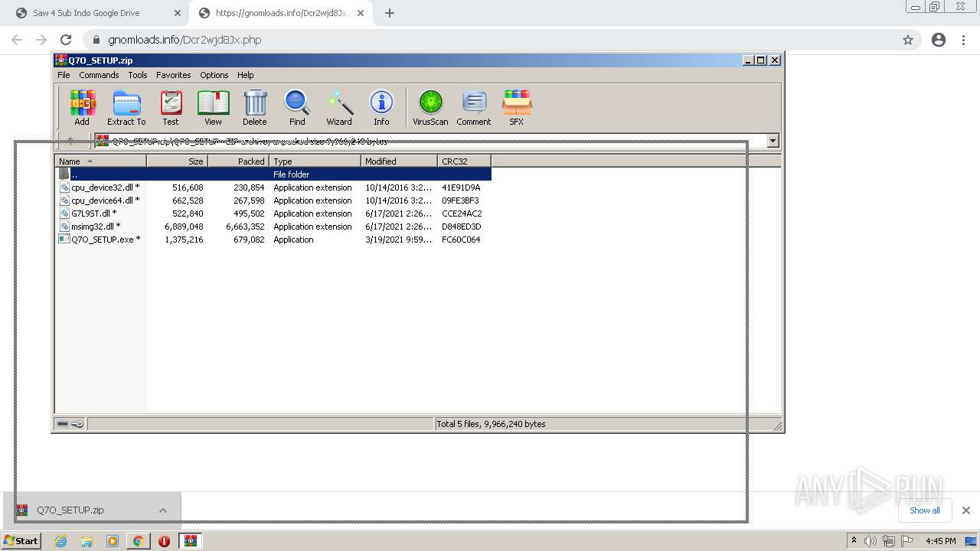Switch to the gnomloads.info browser tab

tap(281, 13)
